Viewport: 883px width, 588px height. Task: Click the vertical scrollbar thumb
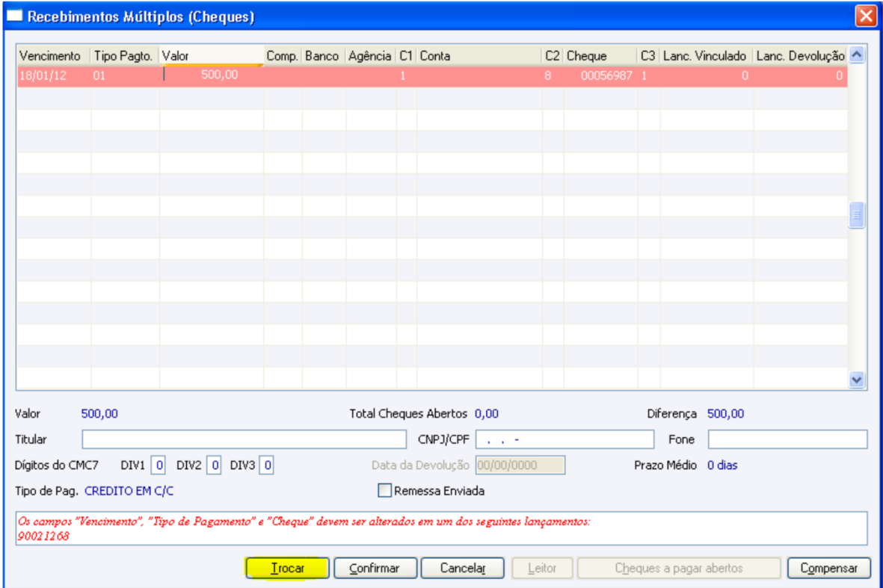pyautogui.click(x=857, y=214)
